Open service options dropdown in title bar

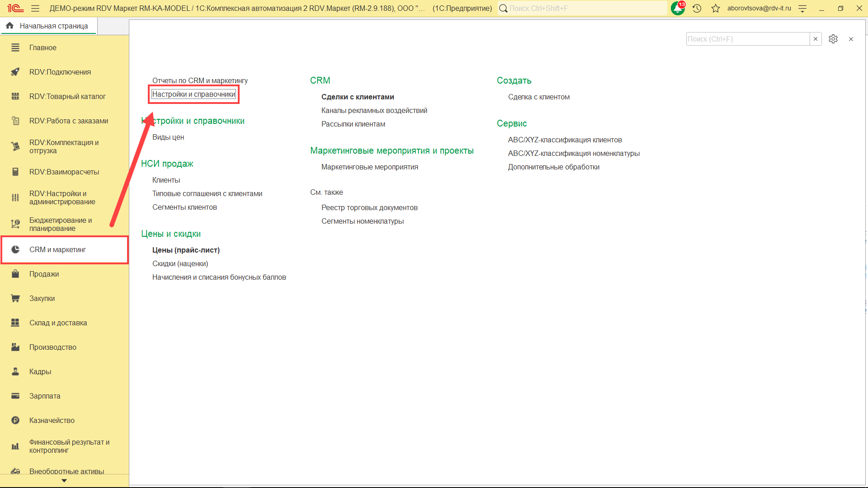[x=802, y=8]
